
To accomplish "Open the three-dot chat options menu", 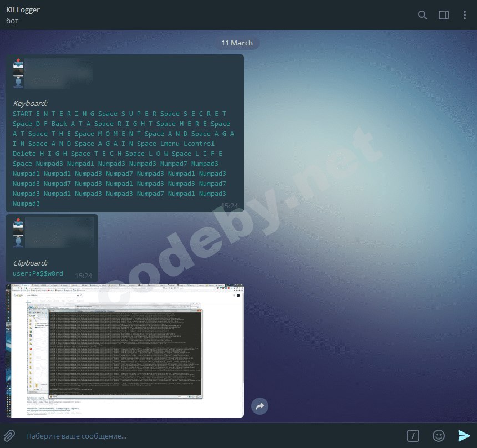I will pyautogui.click(x=465, y=15).
